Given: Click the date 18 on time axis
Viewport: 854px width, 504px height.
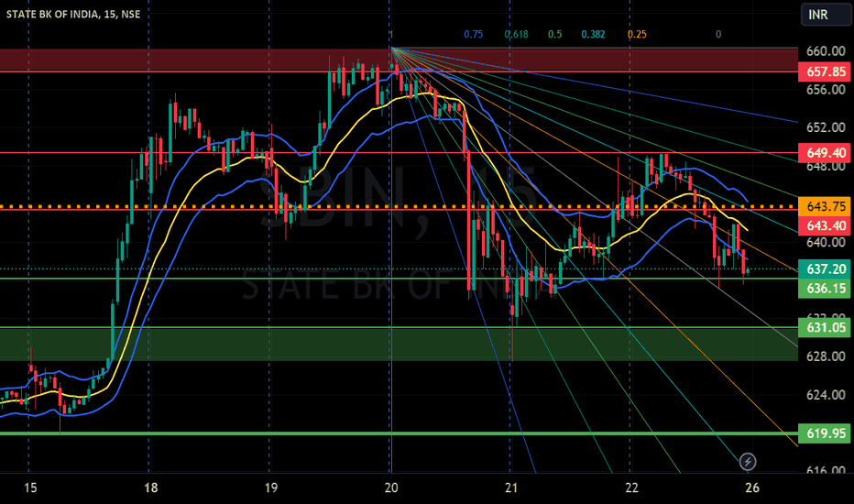Looking at the screenshot, I should (x=151, y=488).
